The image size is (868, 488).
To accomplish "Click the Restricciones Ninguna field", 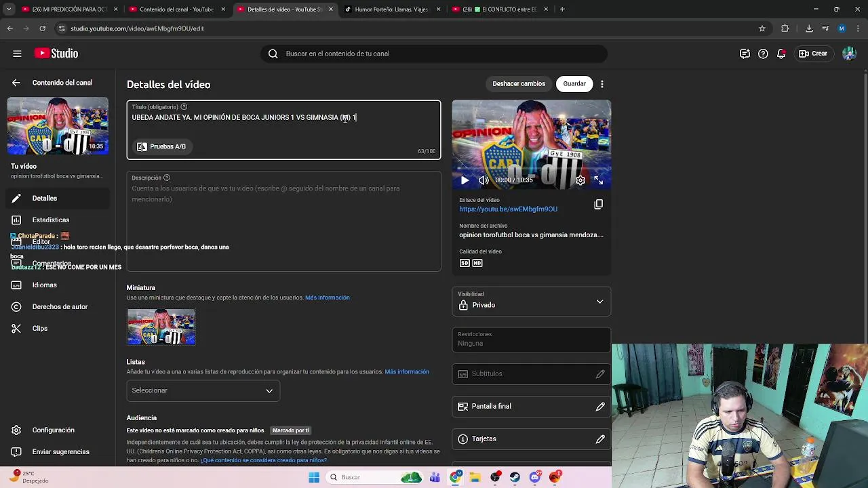I will coord(532,340).
